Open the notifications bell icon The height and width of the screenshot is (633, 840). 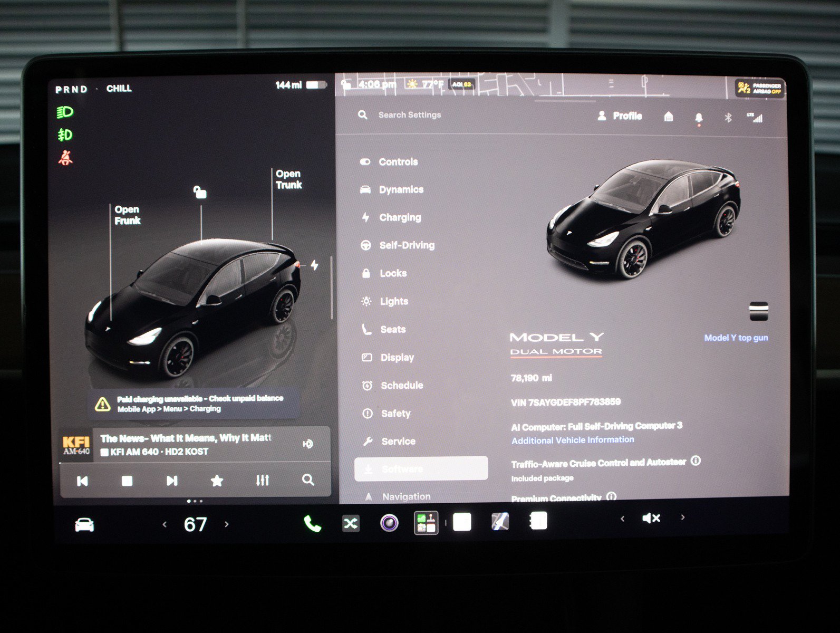[699, 118]
